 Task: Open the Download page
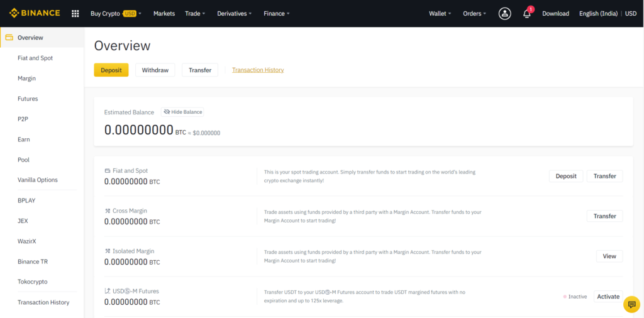point(555,14)
